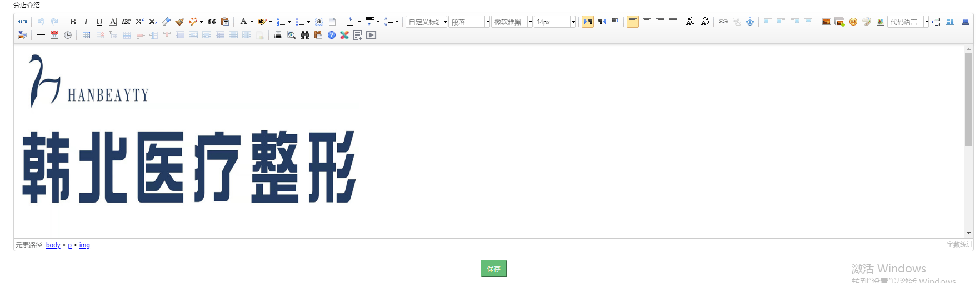
Task: Set left-to-right text direction
Action: [x=588, y=22]
